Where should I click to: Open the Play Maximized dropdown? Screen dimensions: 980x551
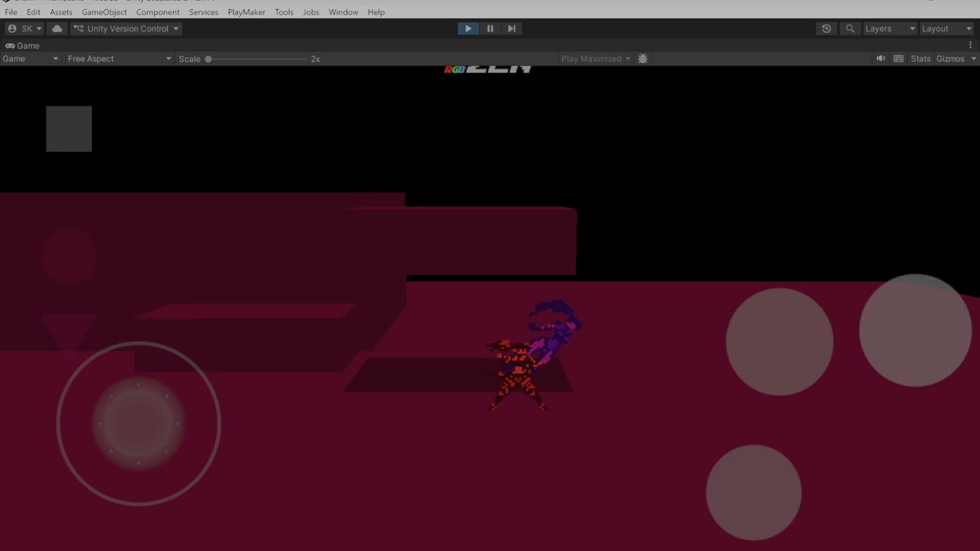click(x=596, y=59)
